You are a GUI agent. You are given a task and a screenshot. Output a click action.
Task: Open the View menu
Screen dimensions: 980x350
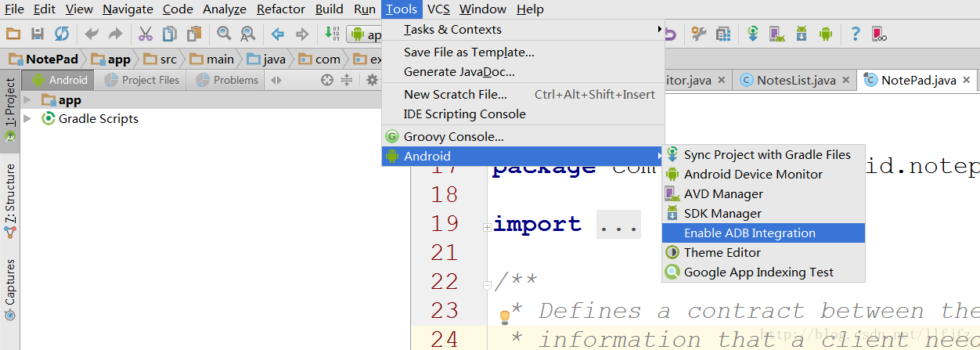[x=79, y=9]
